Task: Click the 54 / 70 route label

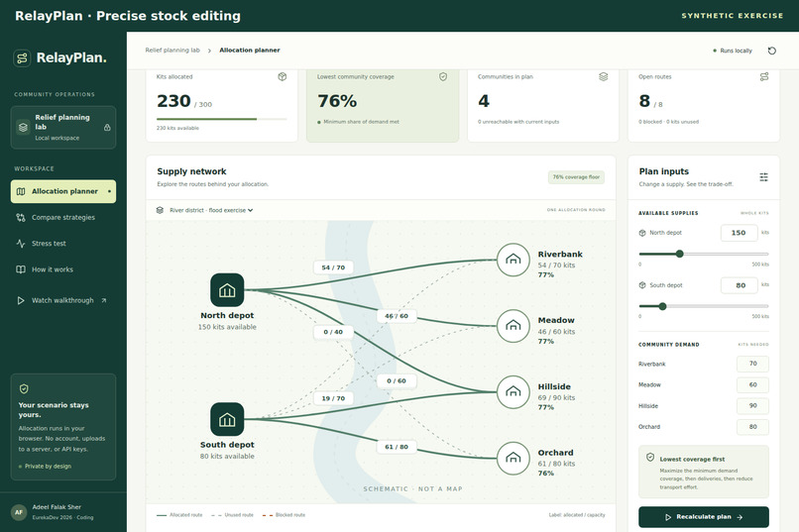Action: [x=333, y=267]
